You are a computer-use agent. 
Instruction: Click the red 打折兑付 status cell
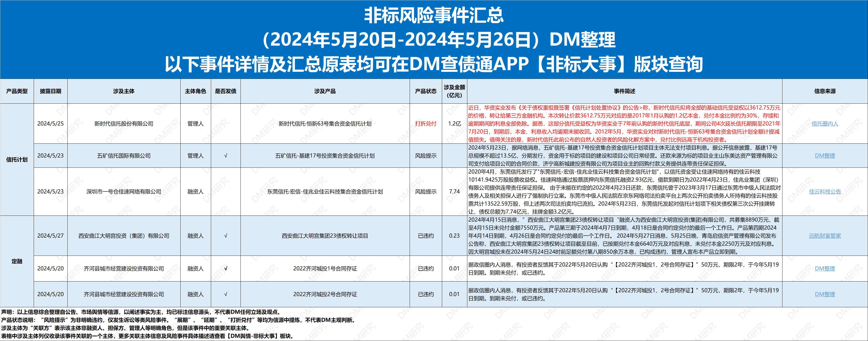[426, 124]
